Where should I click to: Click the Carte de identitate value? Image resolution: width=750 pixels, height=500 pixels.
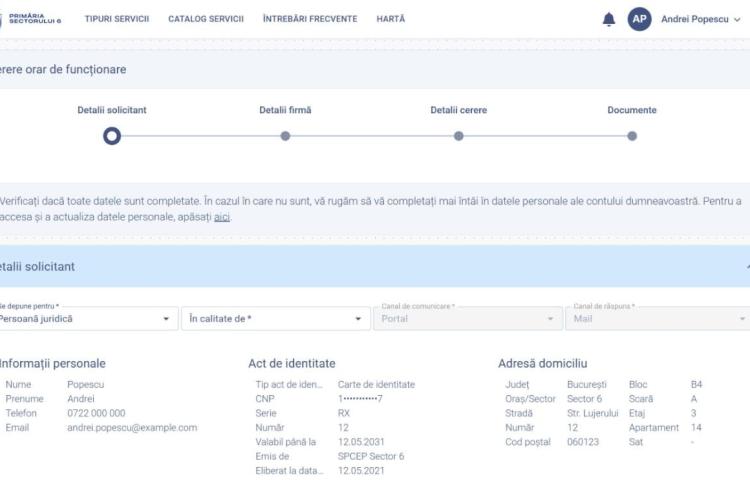[376, 385]
